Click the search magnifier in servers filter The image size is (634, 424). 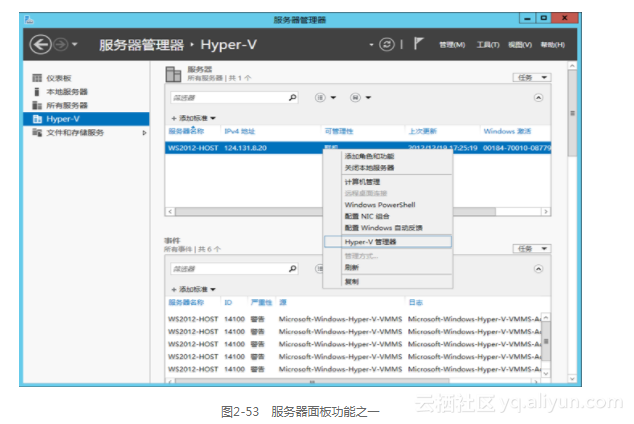click(292, 97)
